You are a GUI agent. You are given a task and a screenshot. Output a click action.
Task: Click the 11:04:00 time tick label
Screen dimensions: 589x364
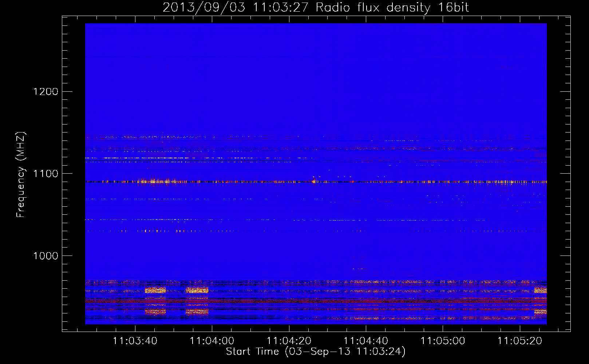pos(212,341)
